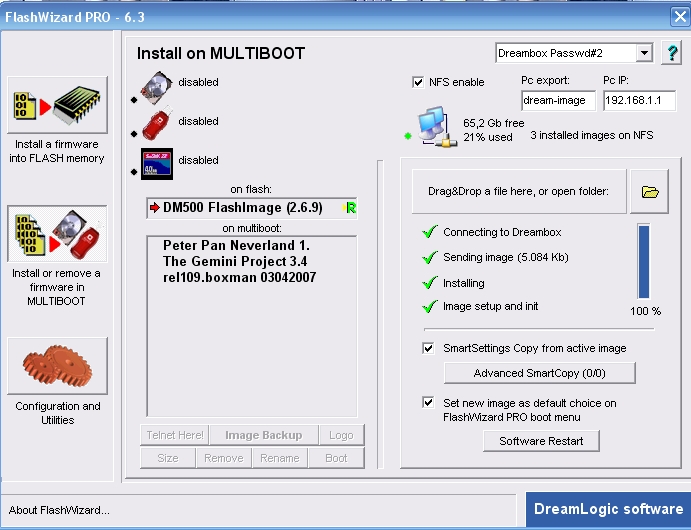Click the hard disk device icon

pyautogui.click(x=156, y=87)
